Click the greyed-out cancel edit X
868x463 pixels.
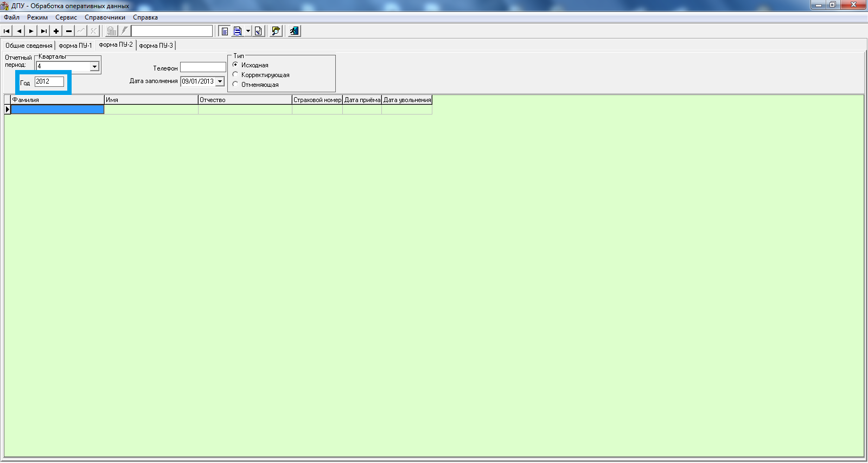(x=94, y=31)
